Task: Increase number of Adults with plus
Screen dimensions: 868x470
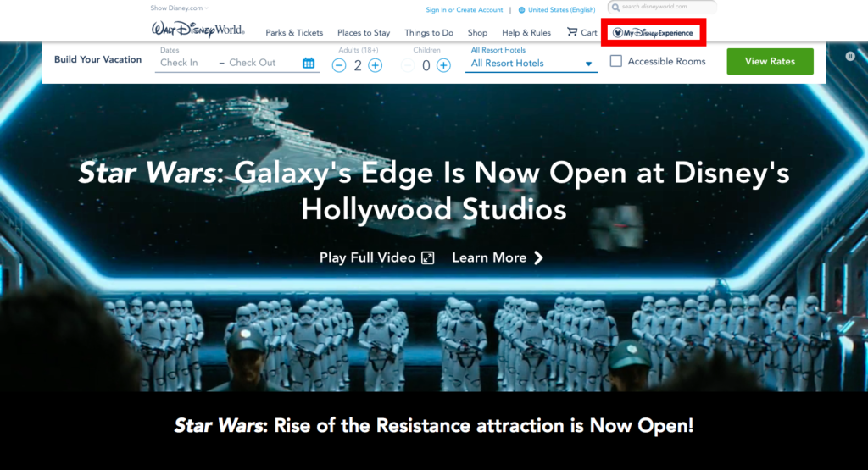Action: pyautogui.click(x=376, y=65)
